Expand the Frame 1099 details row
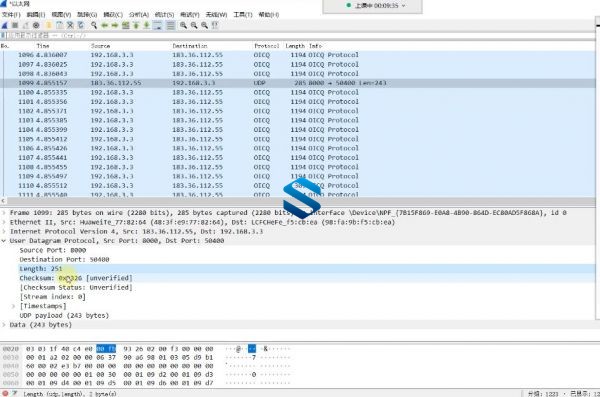Viewport: 600px width, 397px height. [4, 212]
